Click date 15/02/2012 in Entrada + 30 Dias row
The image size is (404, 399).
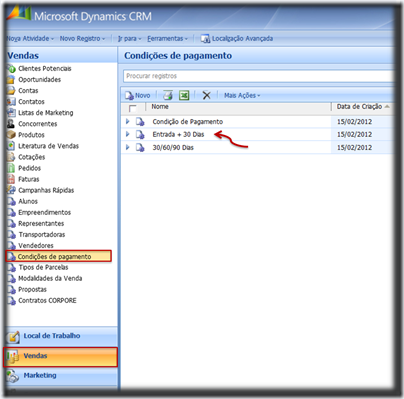(354, 135)
